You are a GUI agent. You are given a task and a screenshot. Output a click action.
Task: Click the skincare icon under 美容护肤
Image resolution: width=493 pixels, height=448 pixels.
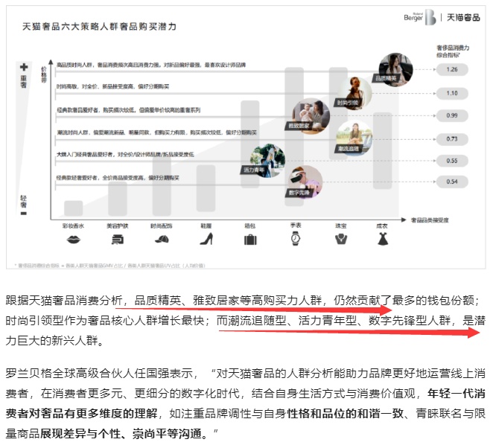pyautogui.click(x=118, y=240)
